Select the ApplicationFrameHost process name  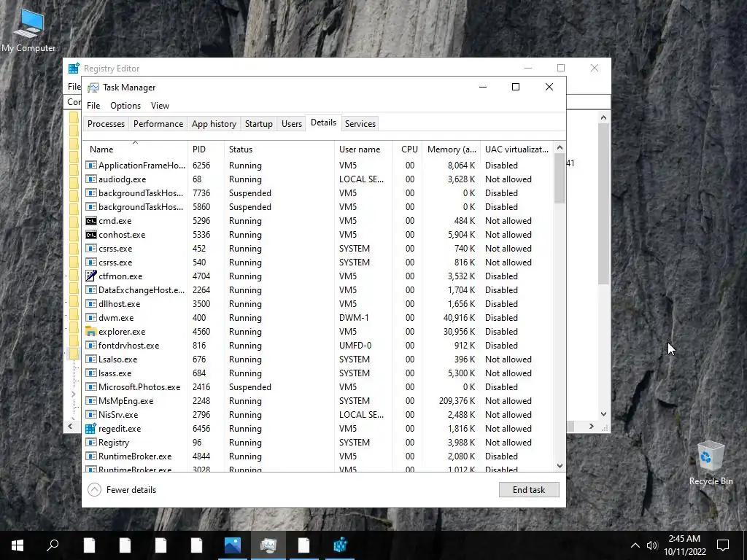click(x=142, y=166)
